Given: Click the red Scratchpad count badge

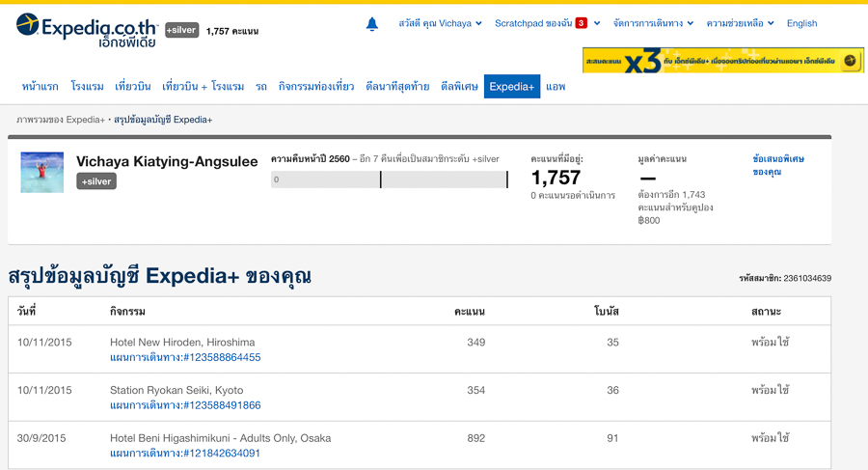Looking at the screenshot, I should 581,23.
